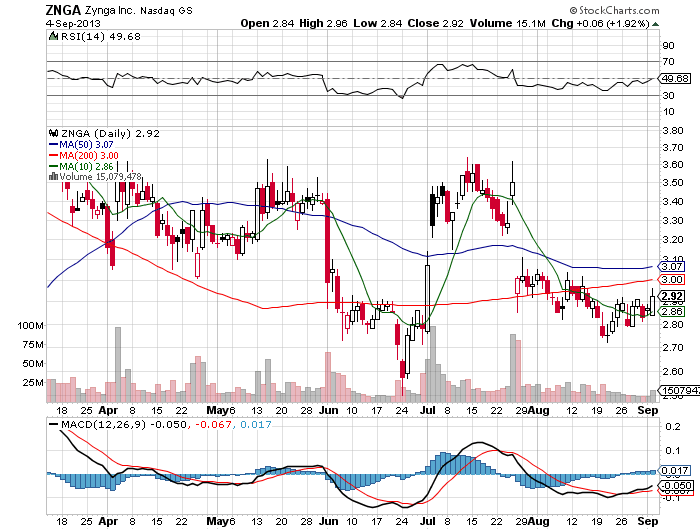Screen dimensions: 700x530
Task: Click the 0.2 label on MACD axis
Action: coord(673,426)
